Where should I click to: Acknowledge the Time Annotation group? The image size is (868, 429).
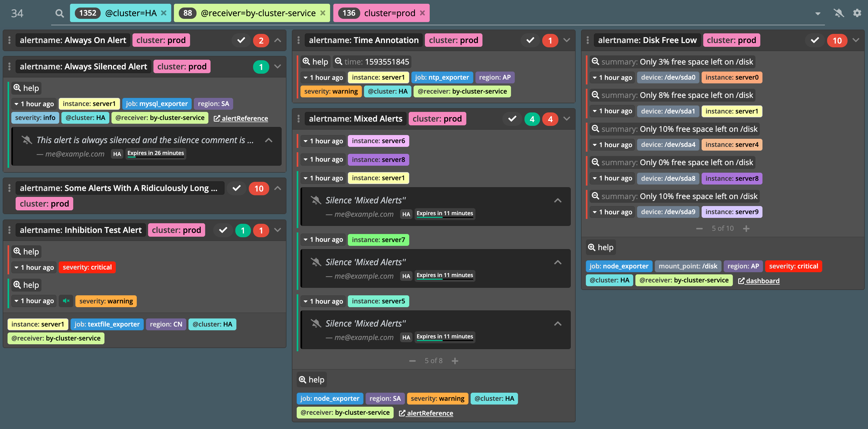pyautogui.click(x=530, y=40)
